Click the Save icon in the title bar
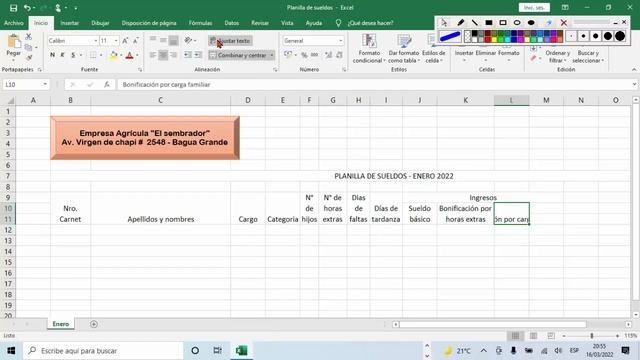 point(13,8)
